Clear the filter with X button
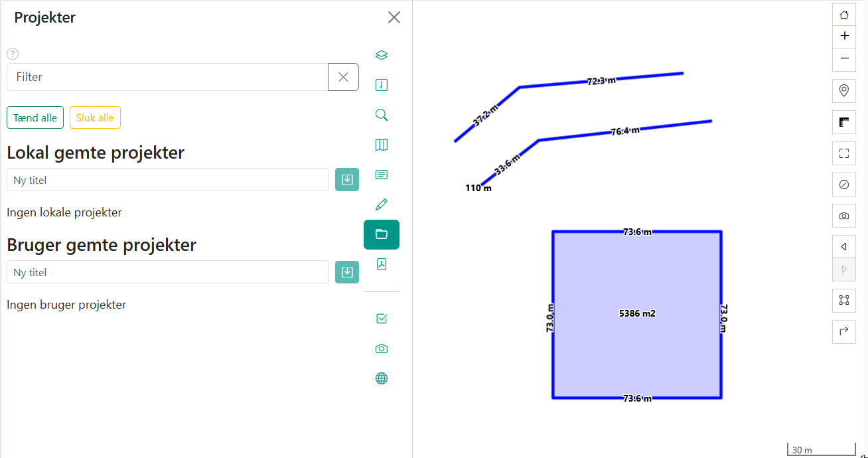Screen dimensions: 868x458 [x=343, y=77]
